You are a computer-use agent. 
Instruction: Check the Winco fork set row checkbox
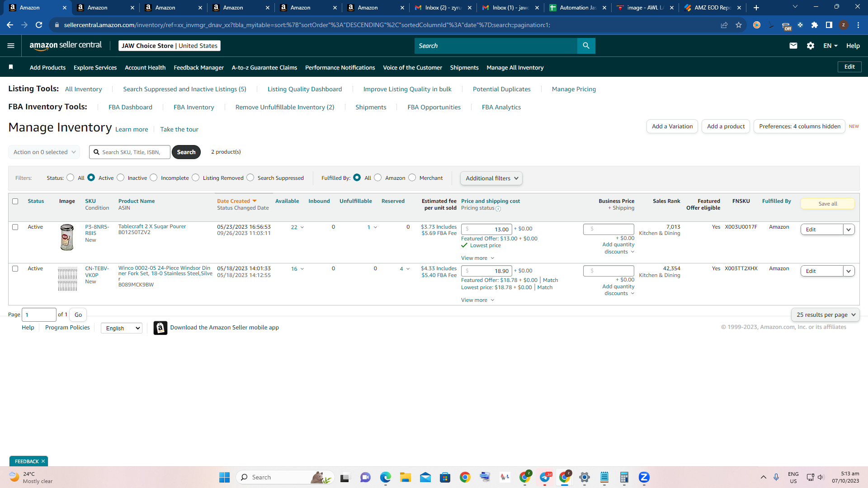click(x=15, y=268)
